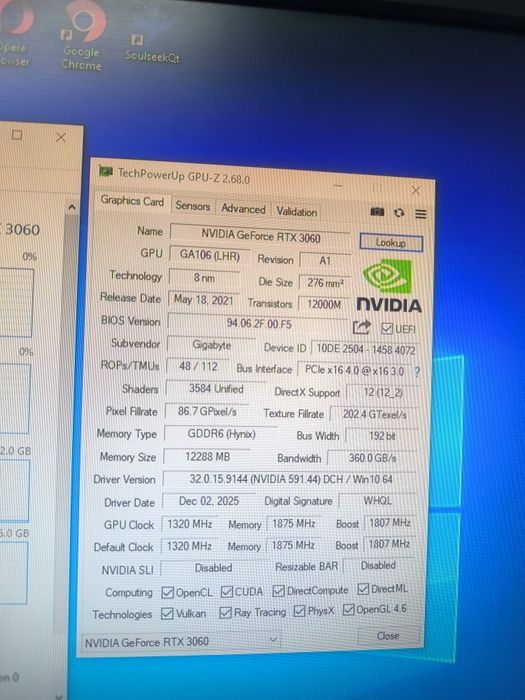Click the Memory Size 12288 MB field
The image size is (525, 700).
pyautogui.click(x=208, y=457)
